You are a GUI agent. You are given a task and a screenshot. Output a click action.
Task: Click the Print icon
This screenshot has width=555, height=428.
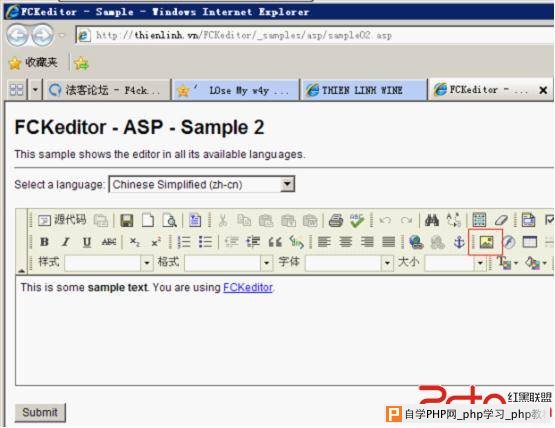coord(336,221)
